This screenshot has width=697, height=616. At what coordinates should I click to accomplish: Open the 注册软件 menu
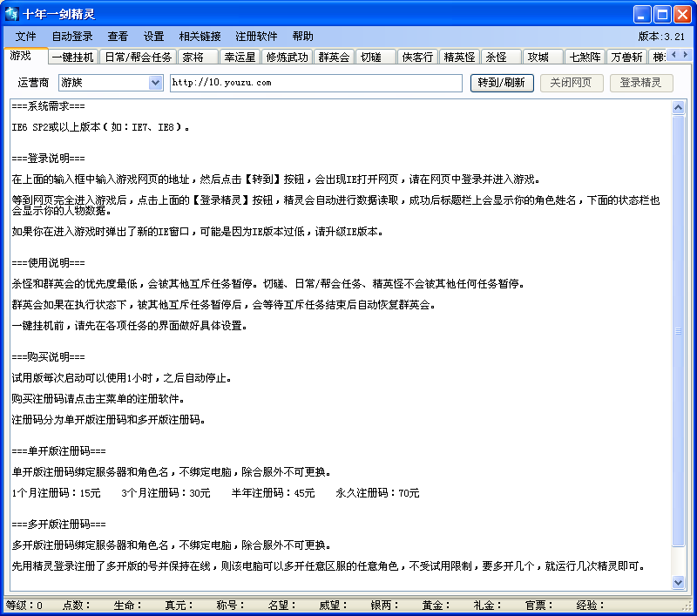tap(256, 37)
